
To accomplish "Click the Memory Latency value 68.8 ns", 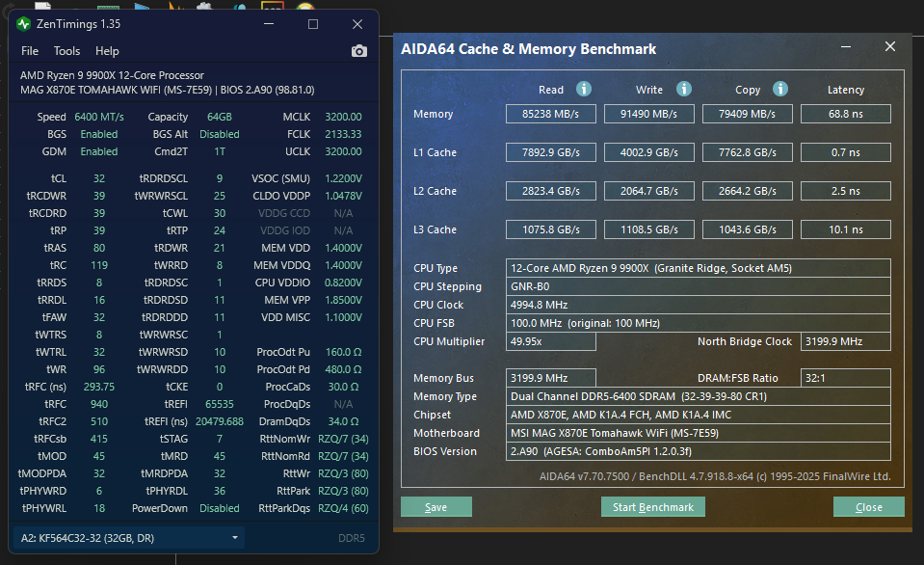I will 846,114.
